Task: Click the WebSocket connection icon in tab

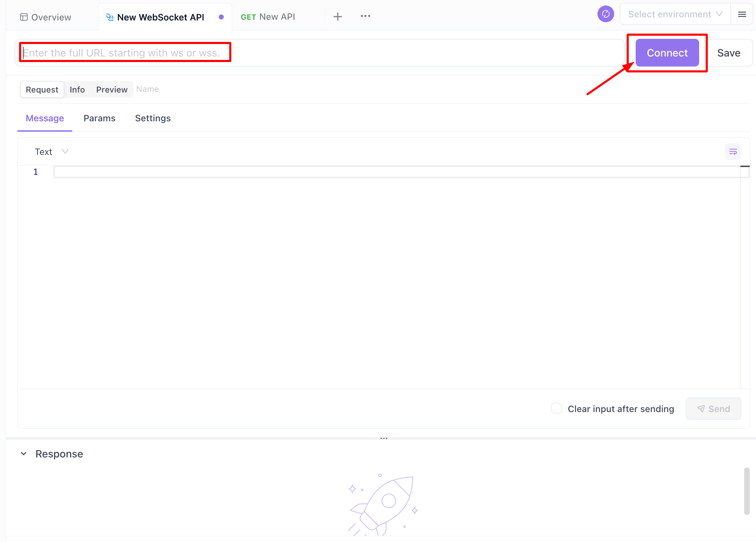Action: point(109,16)
